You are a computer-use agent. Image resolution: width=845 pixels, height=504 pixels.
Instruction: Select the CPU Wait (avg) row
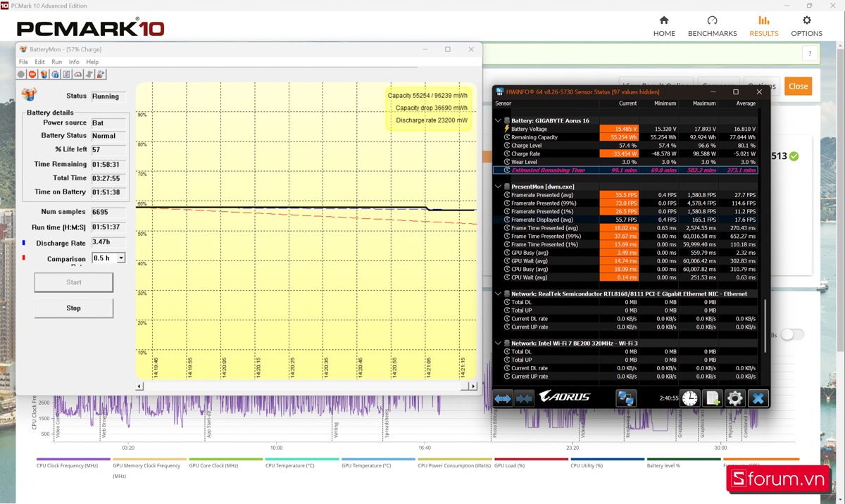(x=626, y=277)
